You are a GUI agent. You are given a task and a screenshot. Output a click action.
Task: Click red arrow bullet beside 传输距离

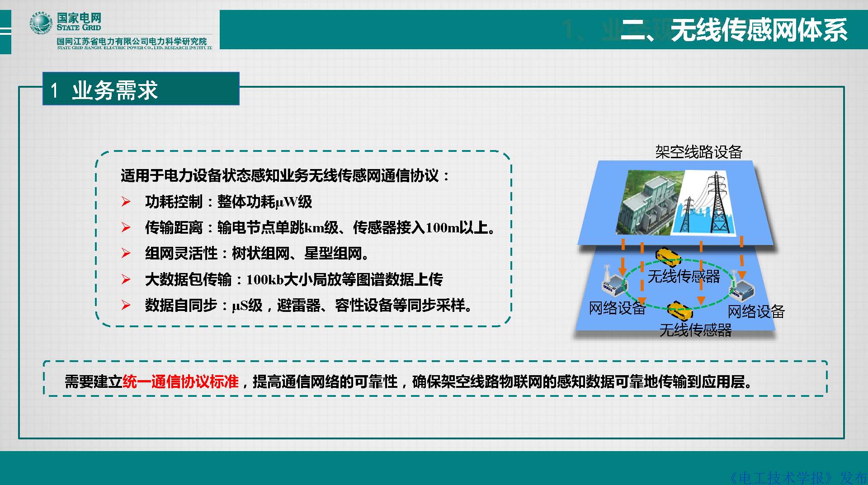[126, 228]
